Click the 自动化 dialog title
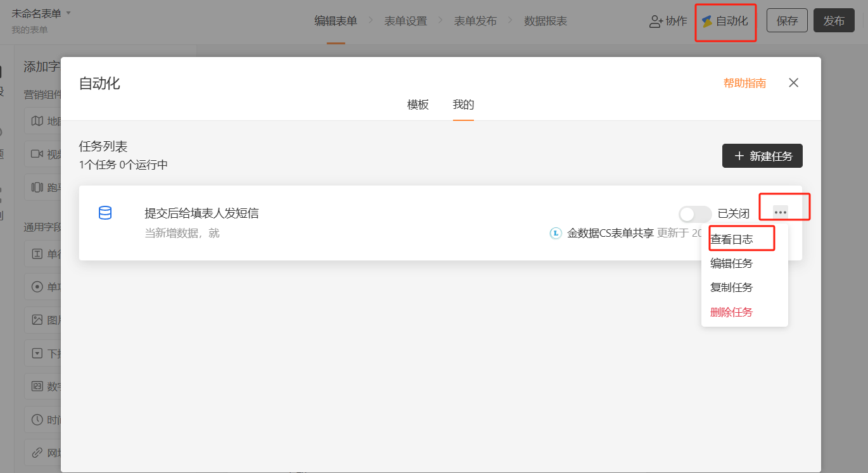 (x=99, y=83)
